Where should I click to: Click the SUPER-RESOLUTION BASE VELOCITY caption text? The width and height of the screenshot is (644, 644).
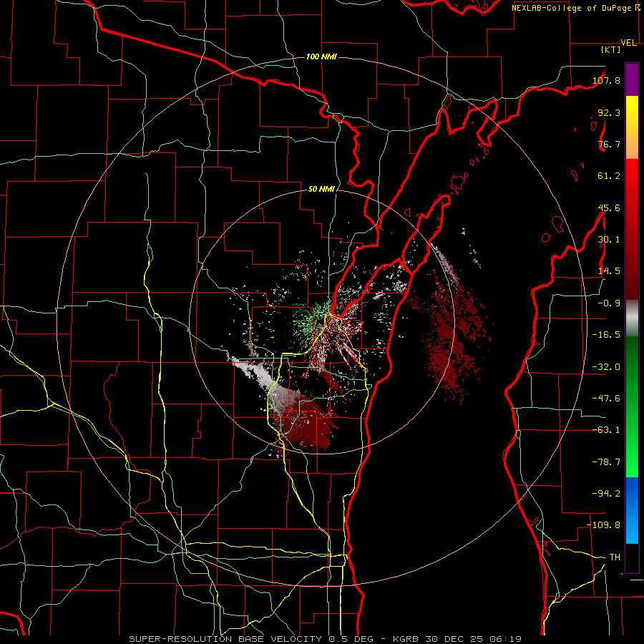coord(225,639)
